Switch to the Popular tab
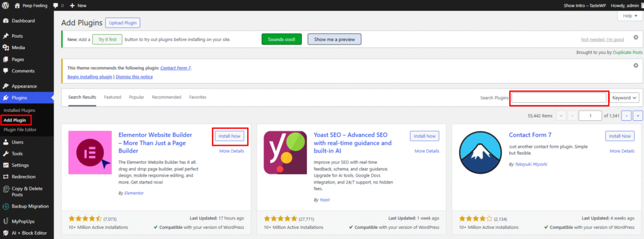This screenshot has width=644, height=239. tap(136, 97)
